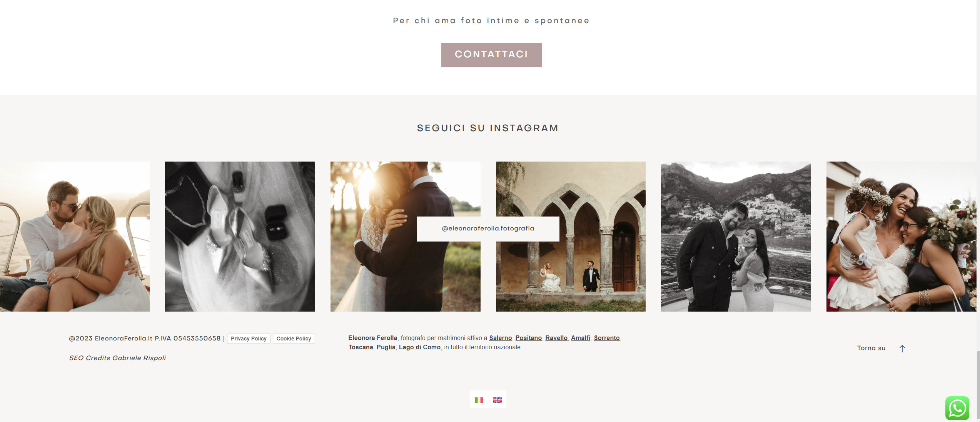Open bride hugging flower girl thumbnail
The width and height of the screenshot is (980, 422).
pos(901,237)
